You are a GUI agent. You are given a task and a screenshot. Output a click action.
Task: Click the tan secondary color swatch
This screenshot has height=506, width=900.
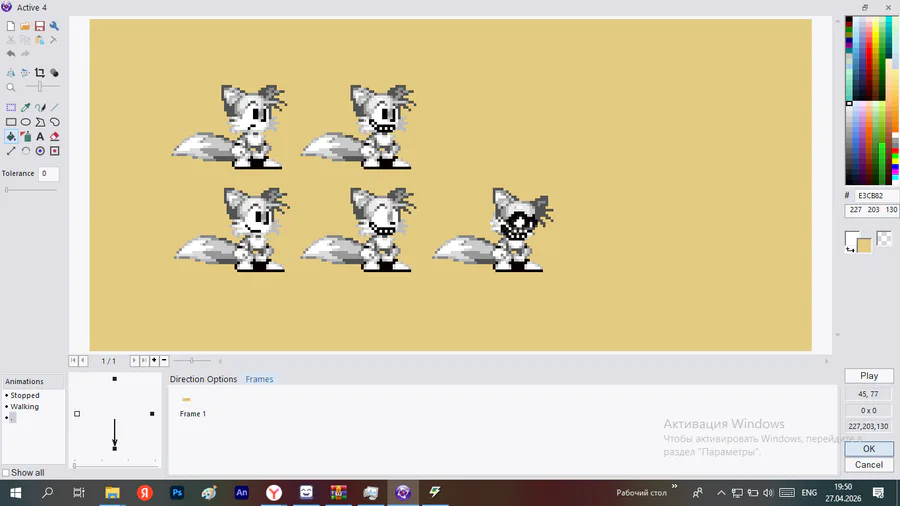pyautogui.click(x=864, y=246)
